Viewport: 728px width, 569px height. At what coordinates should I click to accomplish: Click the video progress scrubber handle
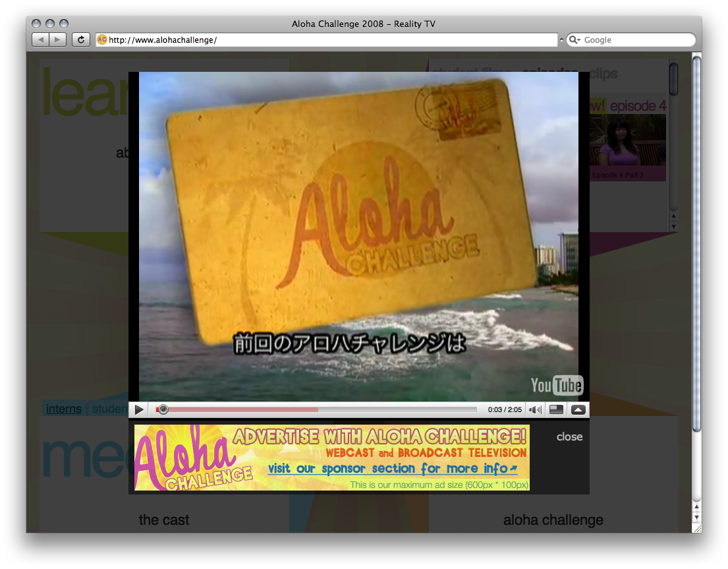pos(163,409)
